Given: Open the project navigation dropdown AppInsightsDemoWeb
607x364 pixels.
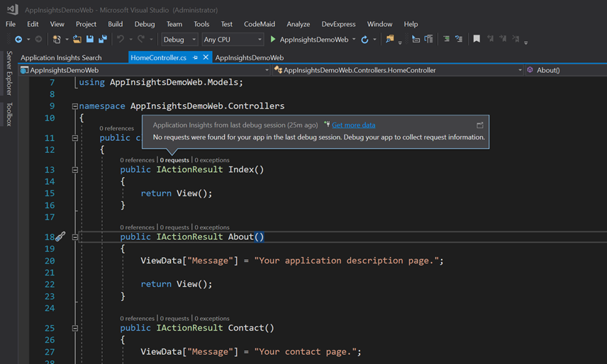Looking at the screenshot, I should coord(145,70).
